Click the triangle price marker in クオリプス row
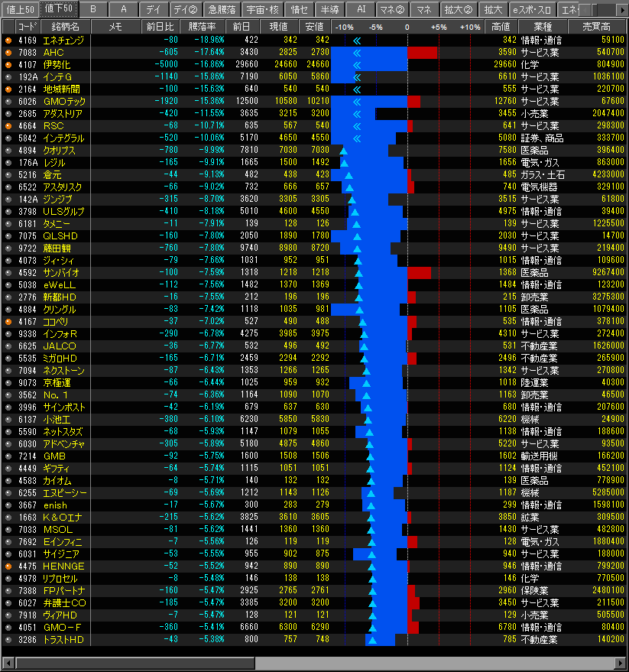Viewport: 629px width, 672px height. click(x=342, y=151)
